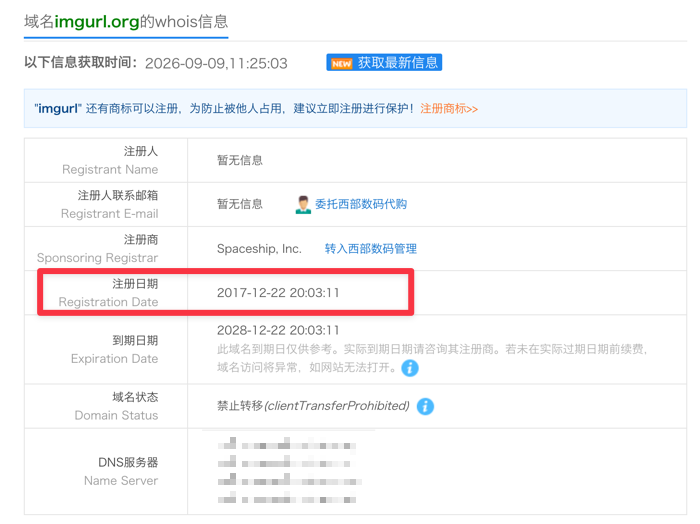Click the registration date value 2017-12-22 20:03:11
The image size is (700, 524).
(x=278, y=293)
